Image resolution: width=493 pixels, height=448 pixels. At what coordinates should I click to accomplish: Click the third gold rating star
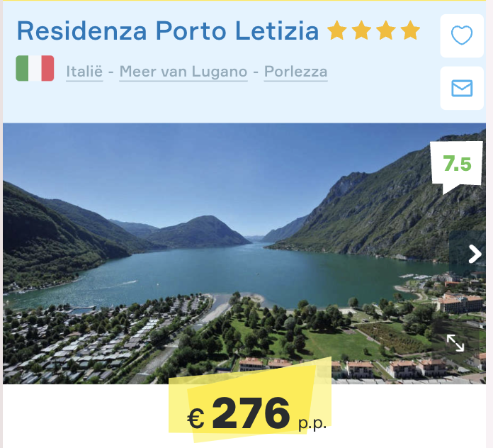tap(386, 30)
